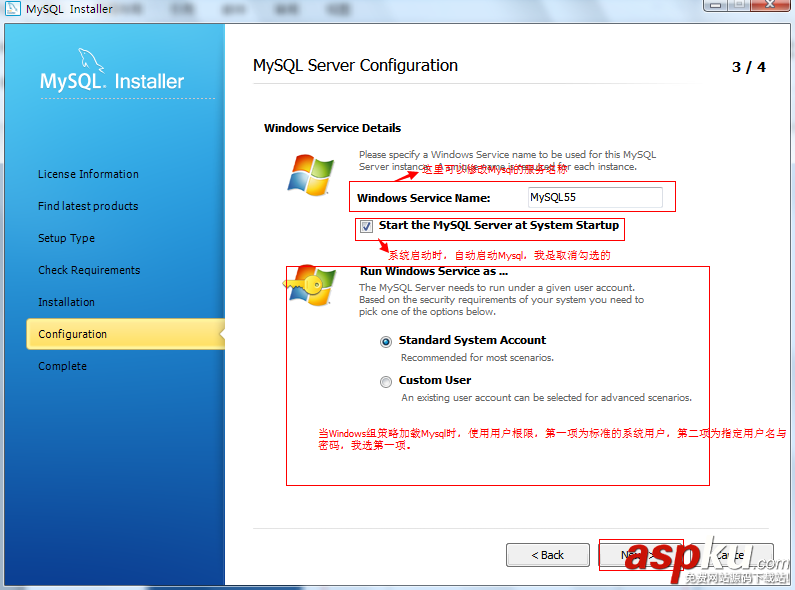Select the Configuration step in sidebar
This screenshot has width=795, height=590.
125,334
